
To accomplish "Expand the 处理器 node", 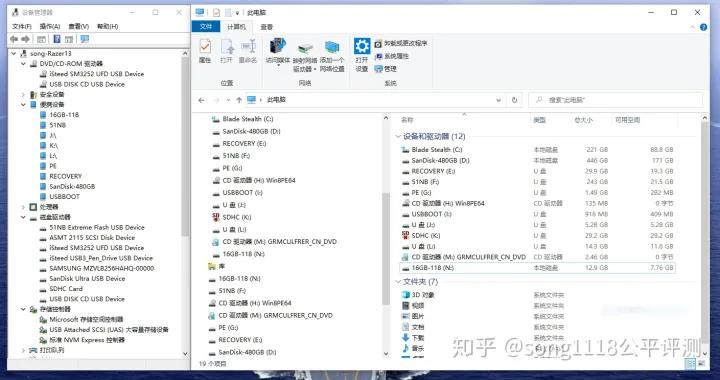I will click(23, 207).
